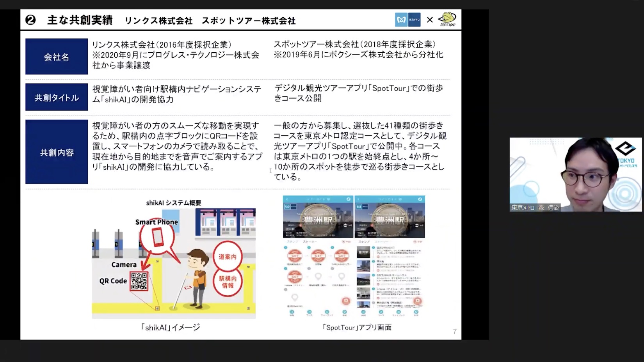Screen dimensions: 644x362
Task: Click リンクス株式会社 in the slide title bar
Action: [158, 21]
